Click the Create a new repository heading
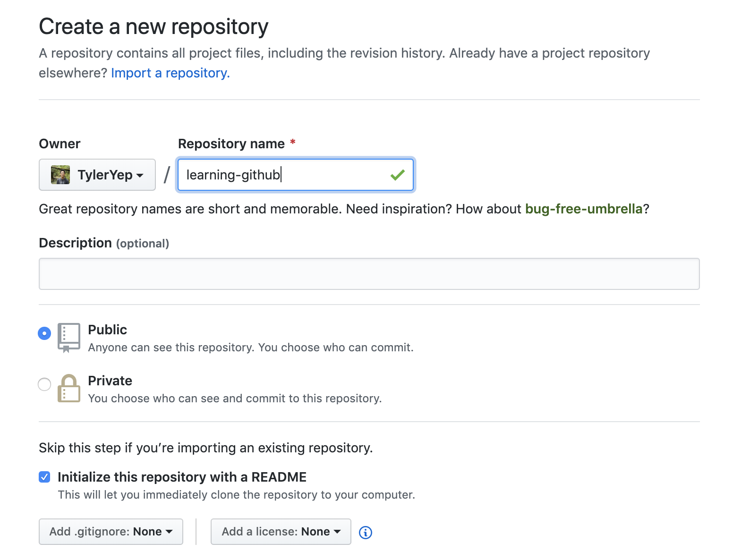733x560 pixels. pyautogui.click(x=154, y=26)
